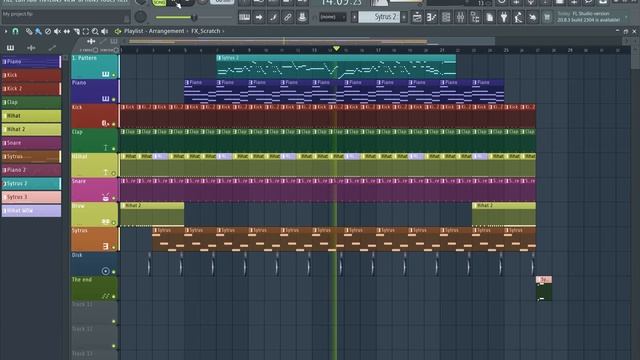Select Piano pattern in the picker list

tap(31, 62)
